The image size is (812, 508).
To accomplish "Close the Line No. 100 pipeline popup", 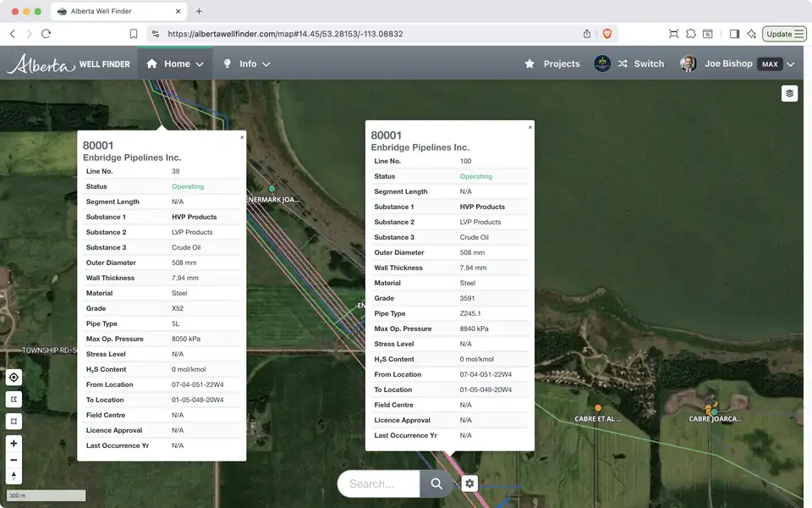I will click(529, 127).
